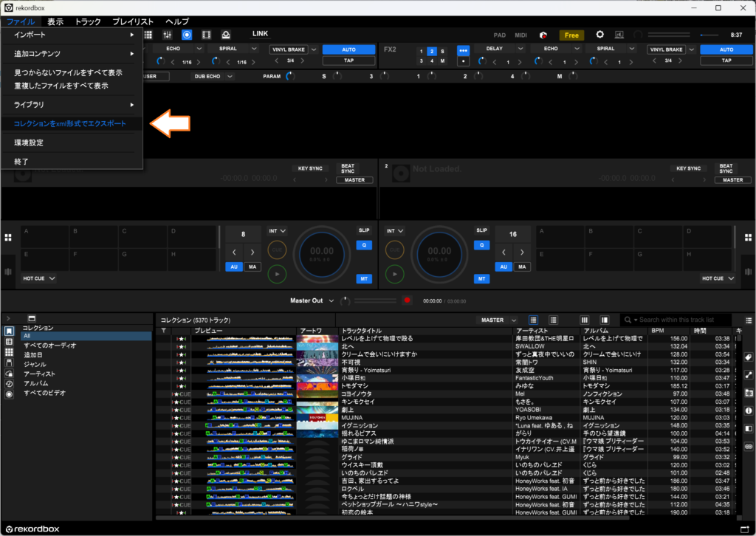This screenshot has height=536, width=756.
Task: Toggle the deck 1 MT master tempo button
Action: click(x=363, y=278)
